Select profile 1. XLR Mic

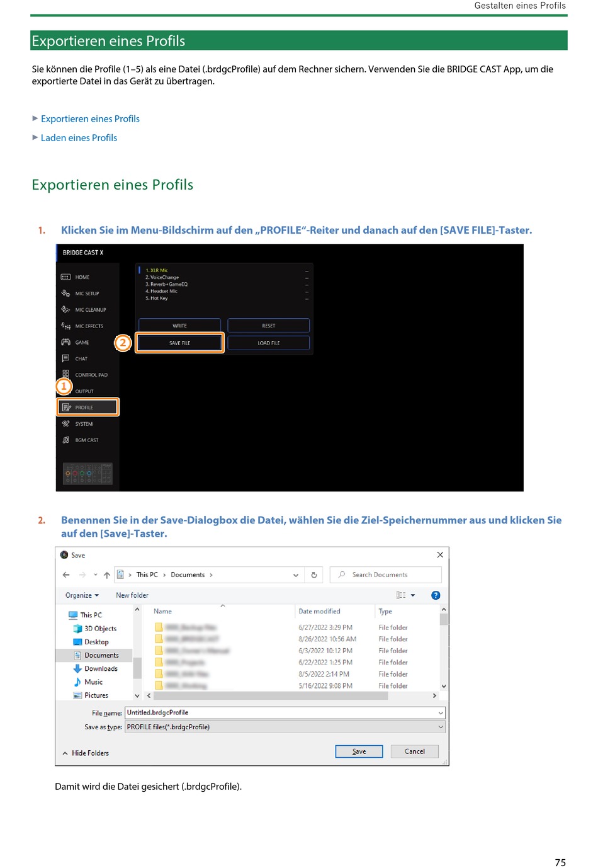pos(157,270)
